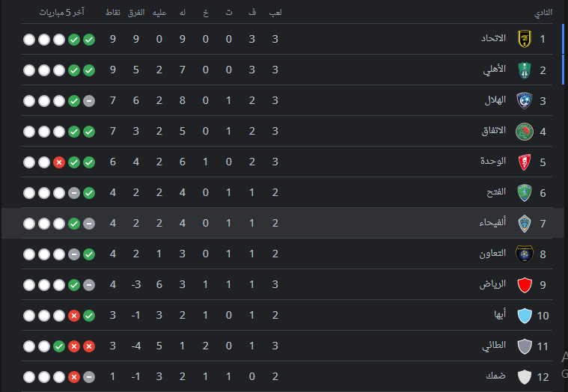This screenshot has width=568, height=392.
Task: Click the Al-Fateh club crest icon
Action: tap(524, 192)
